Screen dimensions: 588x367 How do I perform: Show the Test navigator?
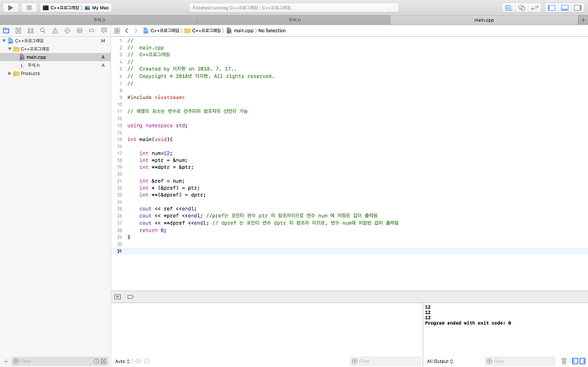(x=67, y=30)
